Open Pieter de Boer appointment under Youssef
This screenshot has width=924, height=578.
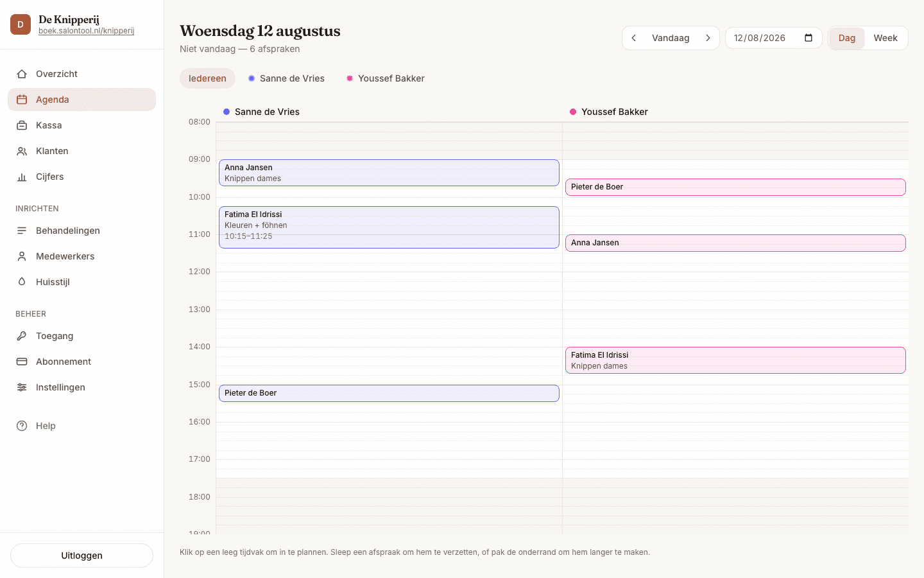click(735, 187)
